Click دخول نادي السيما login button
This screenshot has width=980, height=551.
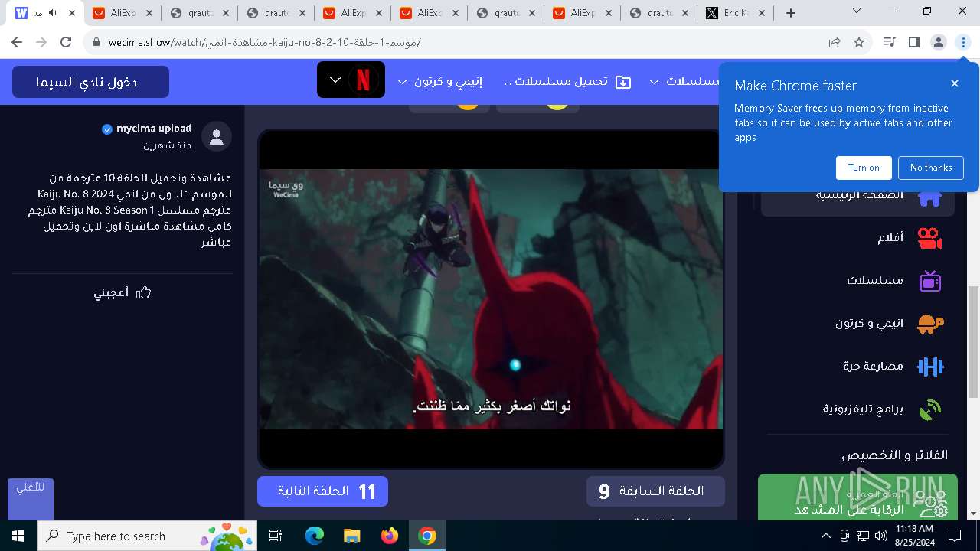point(90,82)
